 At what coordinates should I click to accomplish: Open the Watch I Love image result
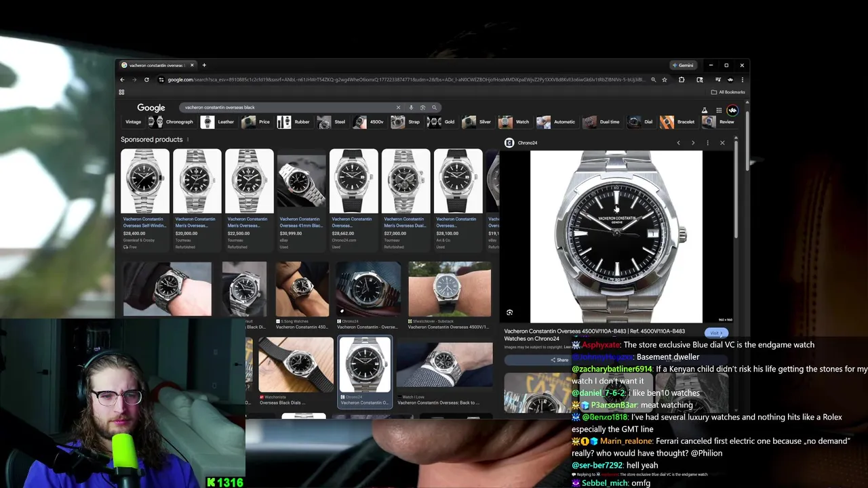point(444,373)
